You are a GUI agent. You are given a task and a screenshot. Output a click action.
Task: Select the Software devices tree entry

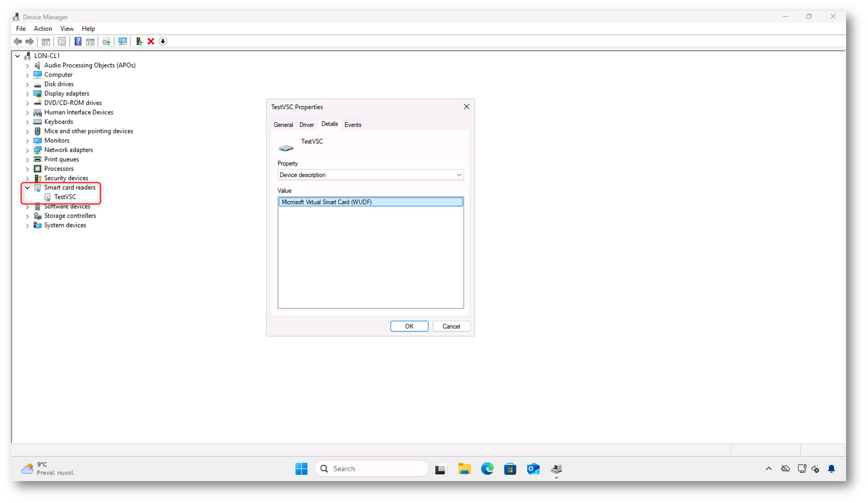tap(67, 206)
